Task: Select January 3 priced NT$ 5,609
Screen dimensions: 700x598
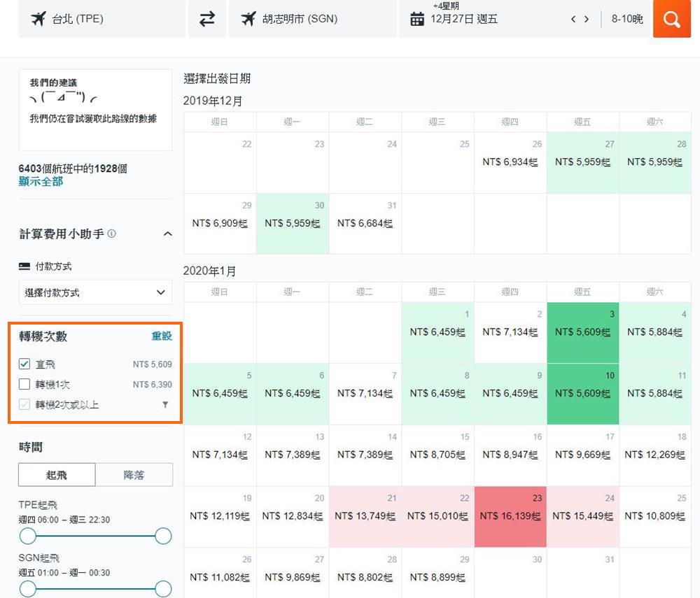Action: tap(582, 332)
